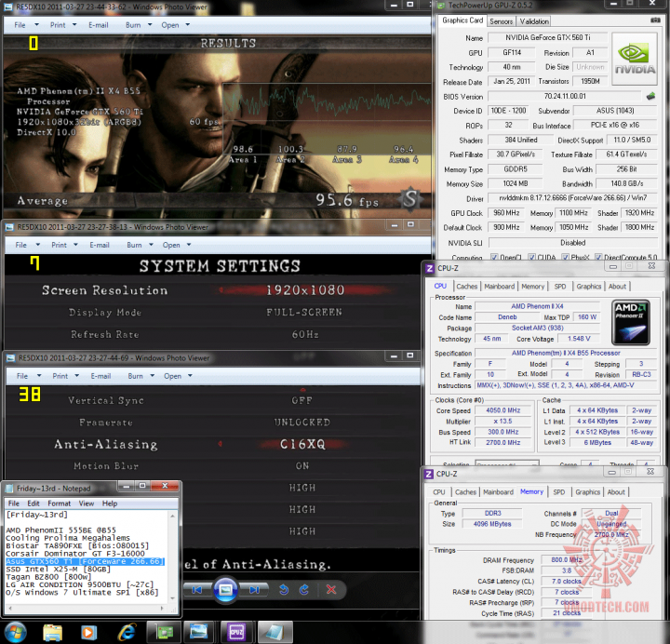Screen dimensions: 670x644
Task: Rotate image counterclockwise in Photo Viewer
Action: tap(283, 590)
